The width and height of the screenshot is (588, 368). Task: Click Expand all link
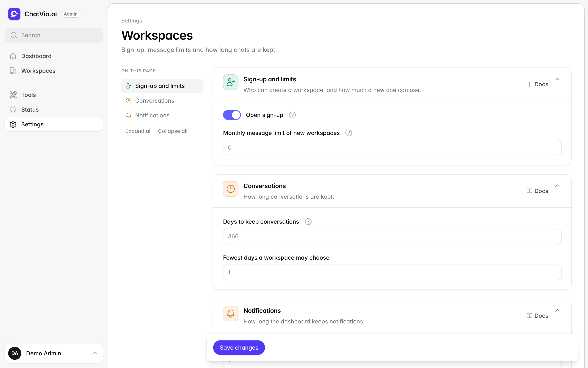pos(138,131)
